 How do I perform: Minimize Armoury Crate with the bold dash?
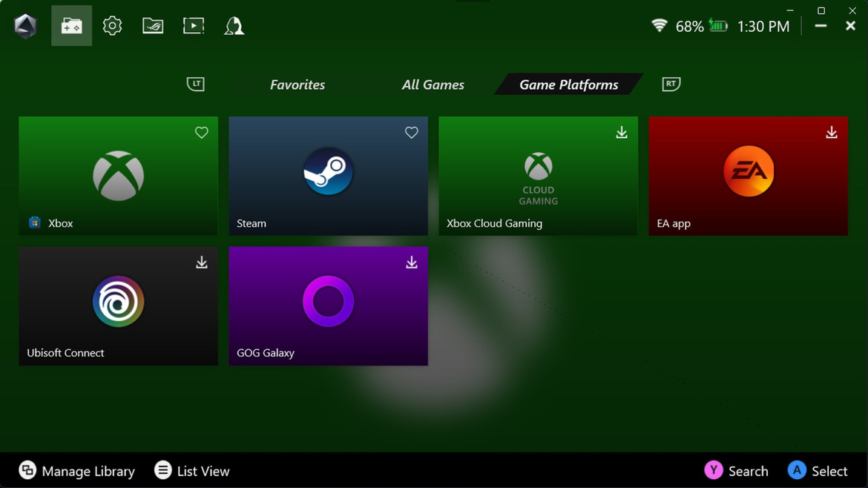(x=821, y=26)
